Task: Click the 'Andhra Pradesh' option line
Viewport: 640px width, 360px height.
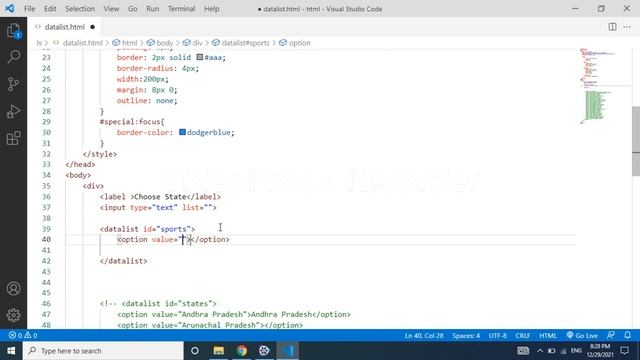Action: coord(234,314)
